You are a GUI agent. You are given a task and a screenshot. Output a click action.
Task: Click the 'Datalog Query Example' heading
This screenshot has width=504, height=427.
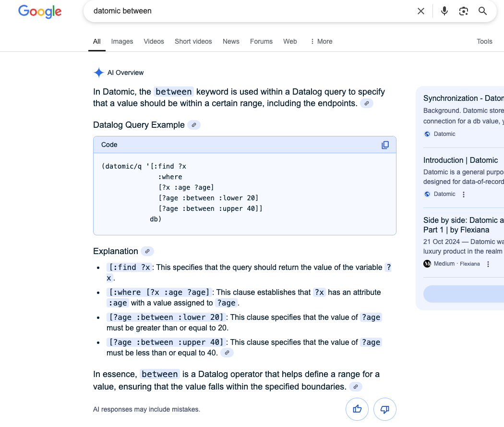139,125
